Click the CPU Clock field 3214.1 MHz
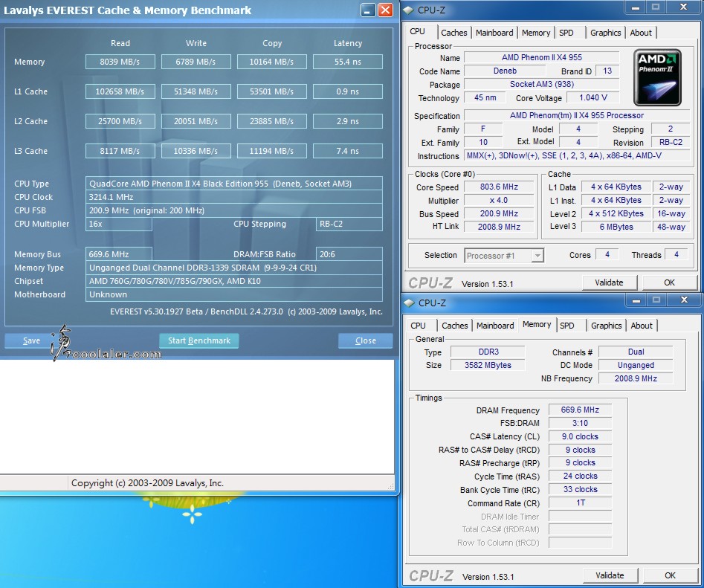Screen dimensions: 704x588 (234, 197)
